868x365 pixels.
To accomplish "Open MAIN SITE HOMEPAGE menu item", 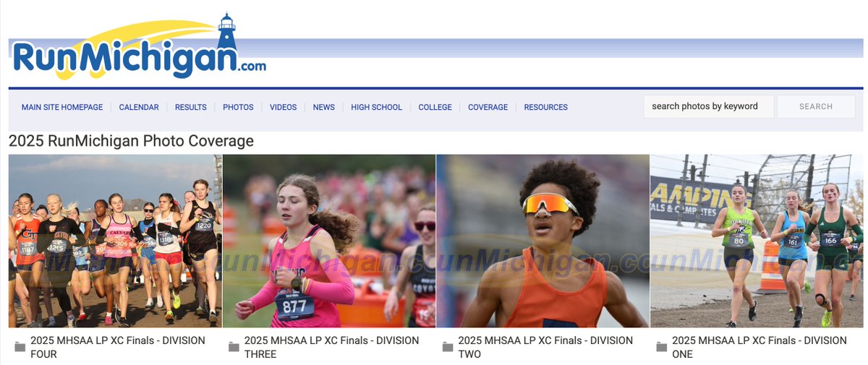I will pos(62,107).
